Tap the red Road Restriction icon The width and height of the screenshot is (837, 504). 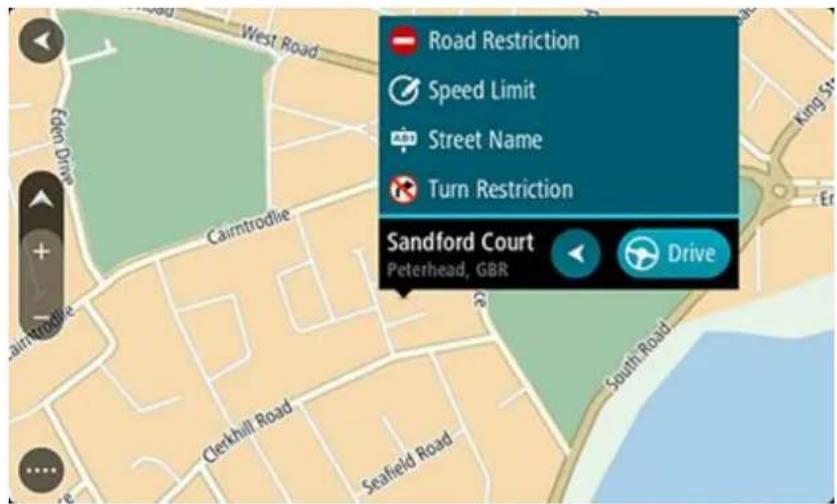pyautogui.click(x=403, y=41)
